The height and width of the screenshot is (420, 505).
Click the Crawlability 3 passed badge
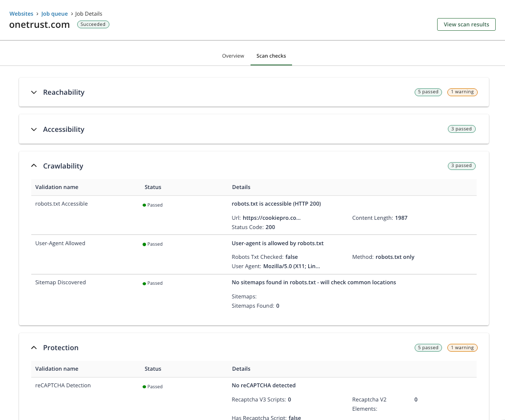click(x=462, y=166)
